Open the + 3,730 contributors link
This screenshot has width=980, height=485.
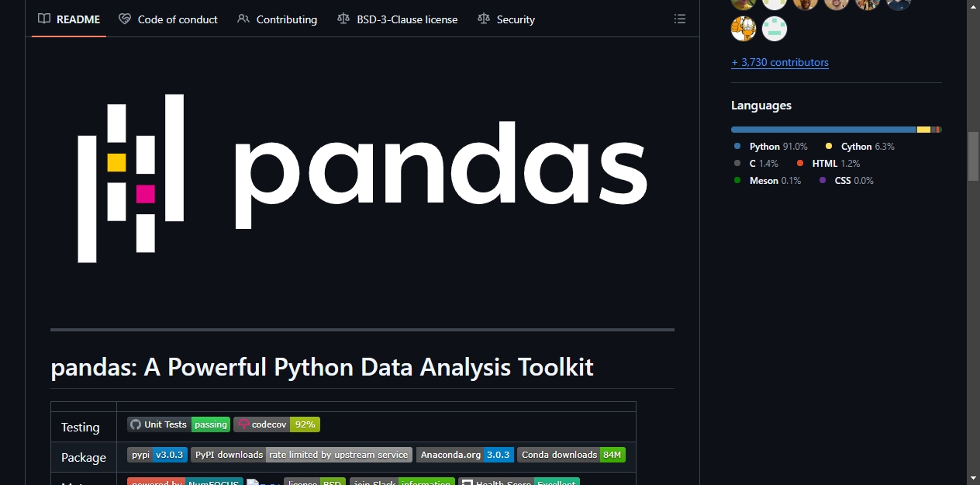click(x=780, y=62)
